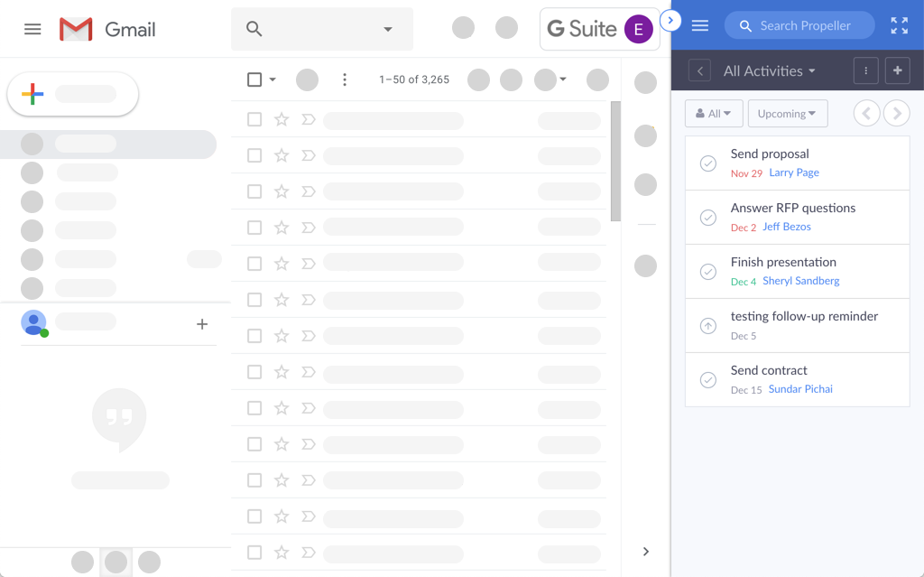Open the Propeller hamburger menu
Image resolution: width=924 pixels, height=577 pixels.
click(x=699, y=26)
